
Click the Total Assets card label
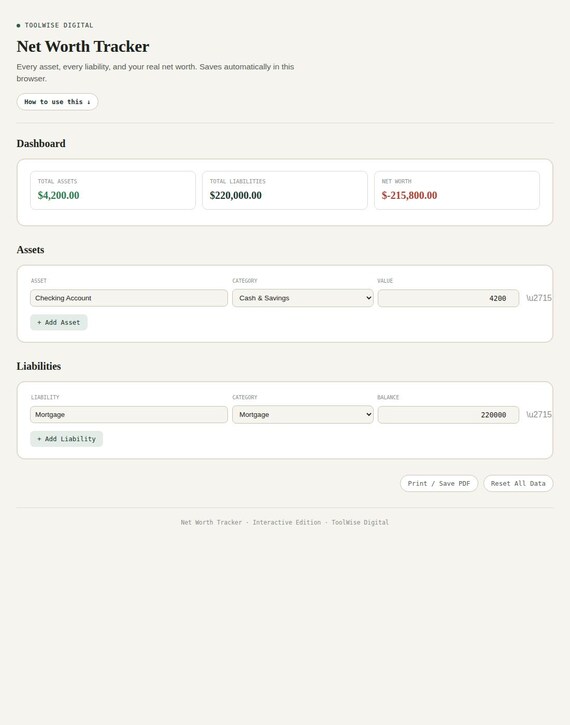click(57, 181)
